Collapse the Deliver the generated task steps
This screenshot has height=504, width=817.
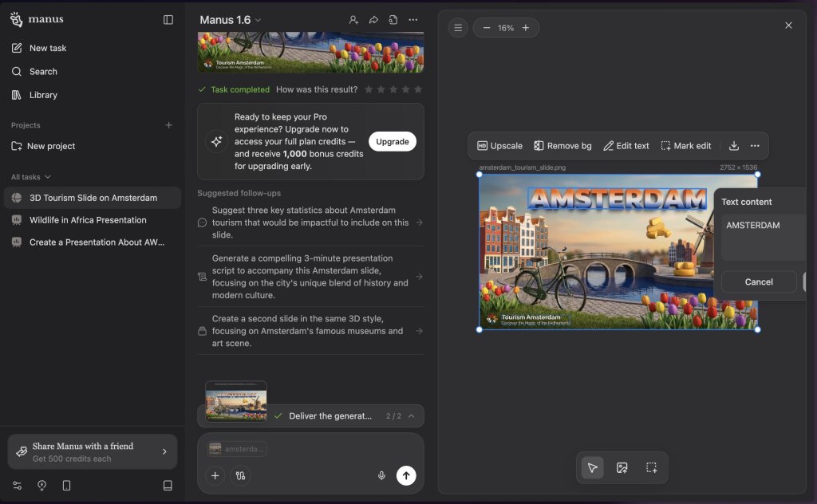click(411, 416)
